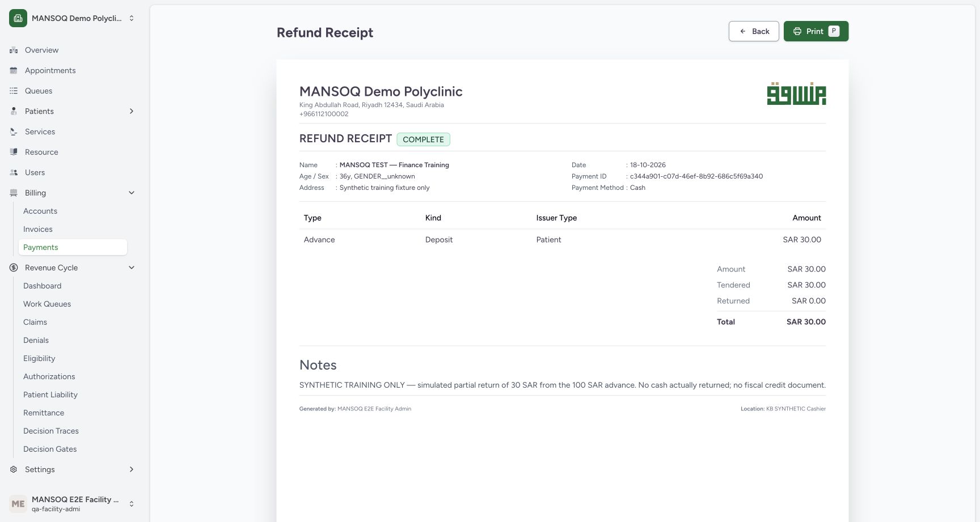Click the Overview sidebar icon
Viewport: 980px width, 522px height.
(x=14, y=50)
